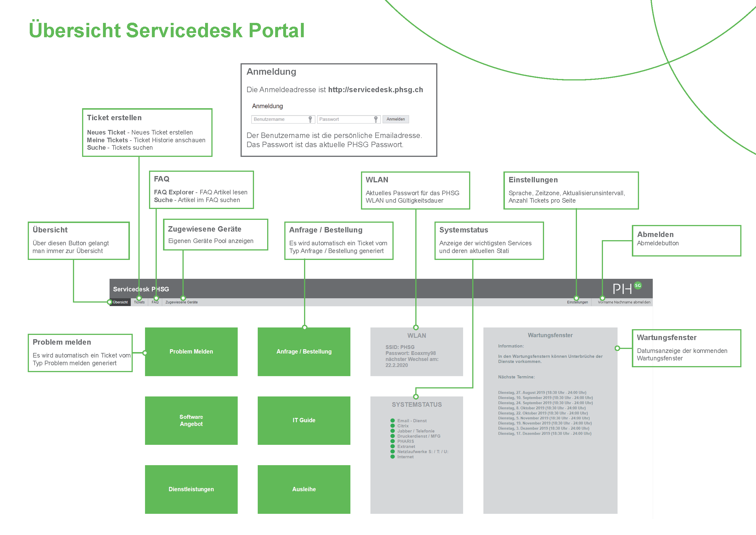Screen dimensions: 756x535
Task: Click the Abmelden description box heading
Action: tap(655, 234)
